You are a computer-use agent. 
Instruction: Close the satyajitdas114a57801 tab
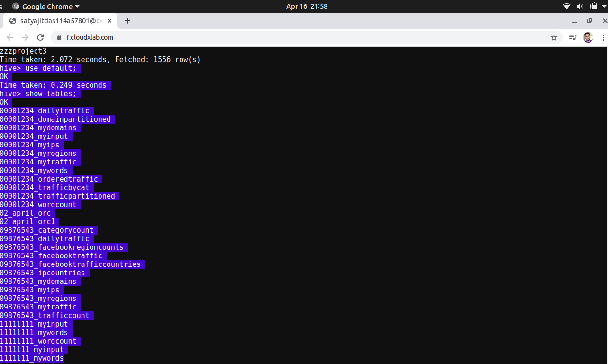point(109,21)
